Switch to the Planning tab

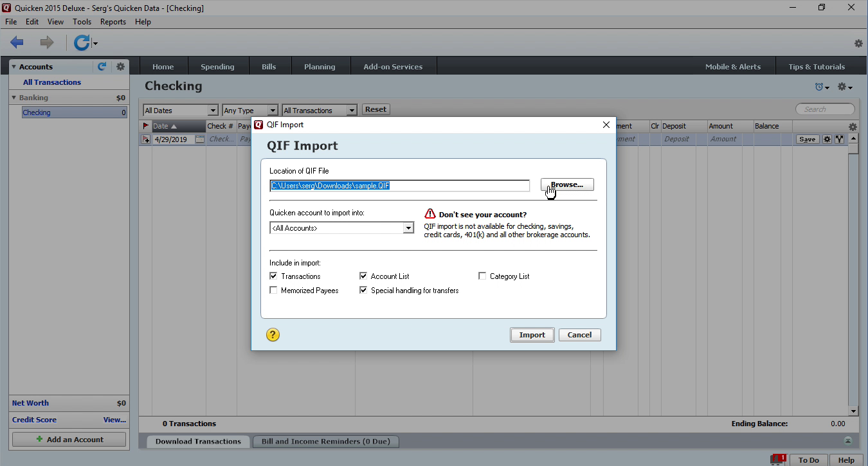[320, 66]
